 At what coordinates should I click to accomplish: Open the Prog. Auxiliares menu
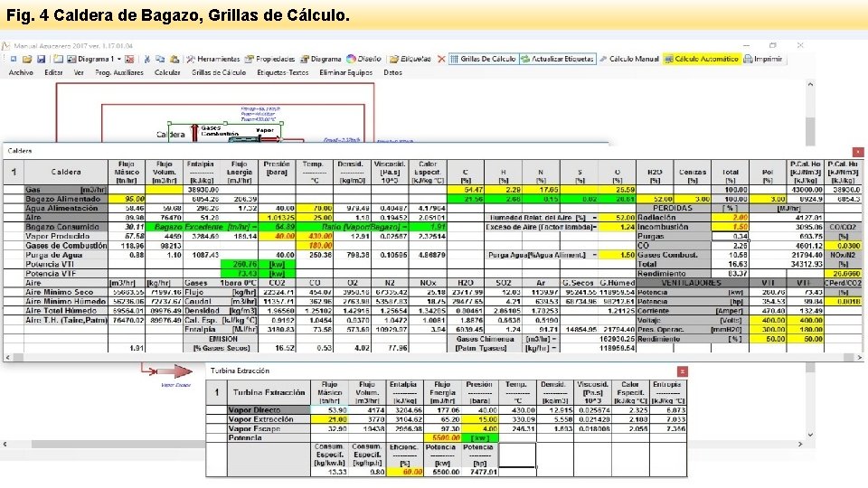point(119,72)
